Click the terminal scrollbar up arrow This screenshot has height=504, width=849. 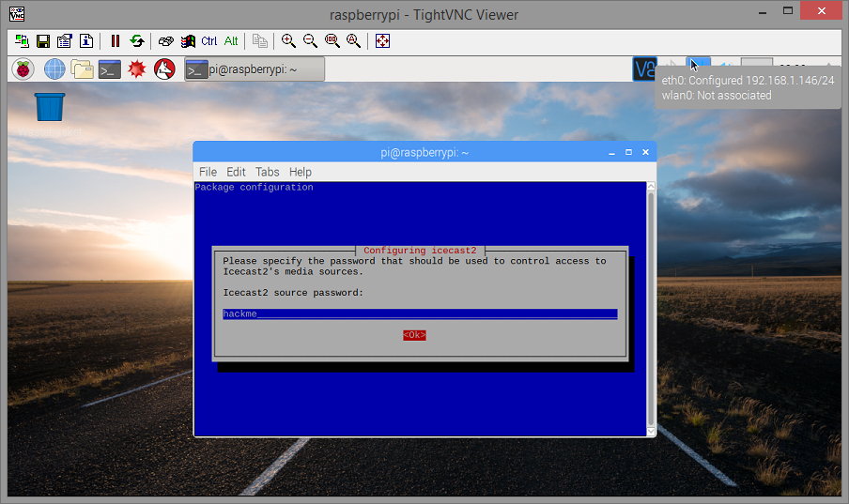pos(651,186)
